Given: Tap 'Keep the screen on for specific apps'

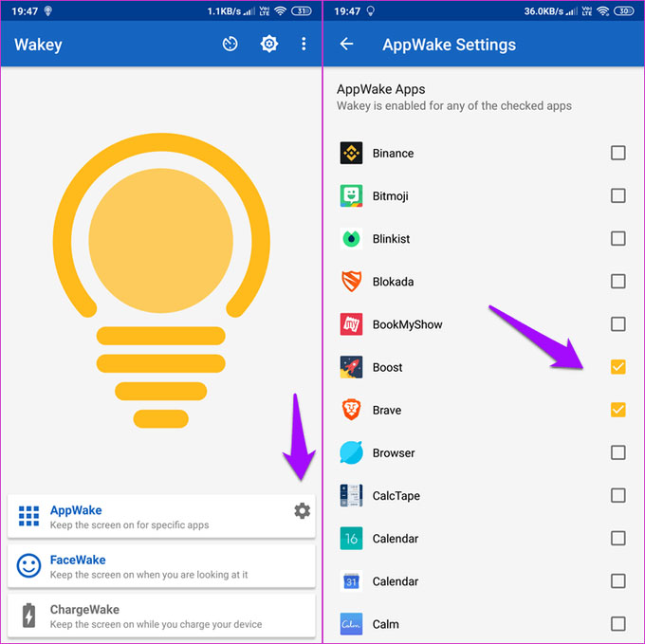Looking at the screenshot, I should click(129, 525).
